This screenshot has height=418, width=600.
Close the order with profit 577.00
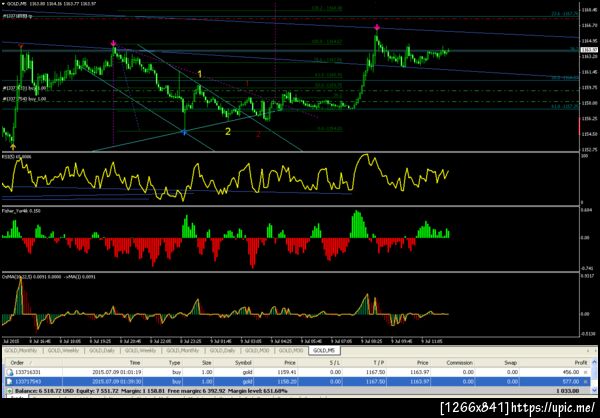[585, 381]
